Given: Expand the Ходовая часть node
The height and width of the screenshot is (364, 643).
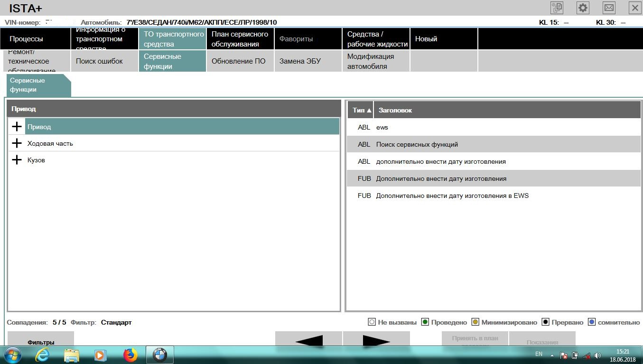Looking at the screenshot, I should click(x=17, y=143).
